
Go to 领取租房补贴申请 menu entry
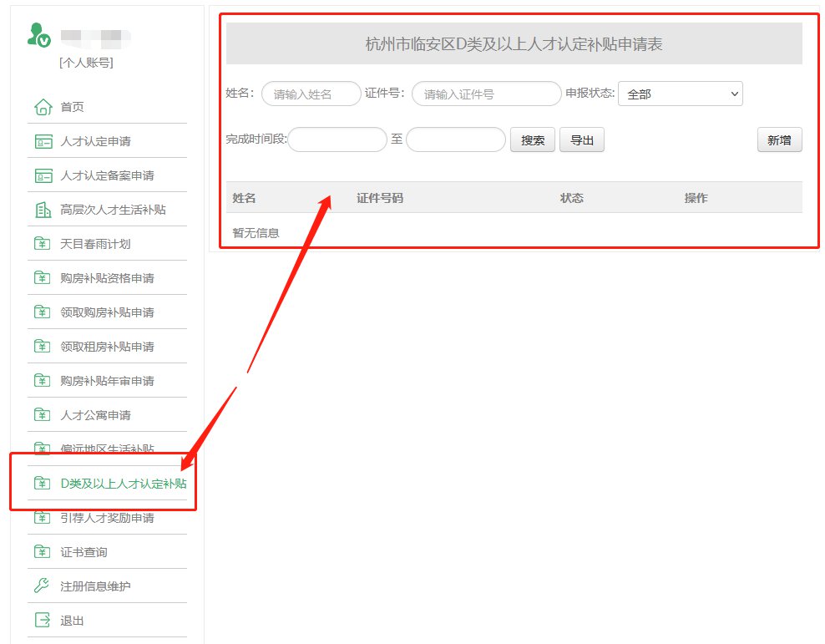(x=107, y=347)
